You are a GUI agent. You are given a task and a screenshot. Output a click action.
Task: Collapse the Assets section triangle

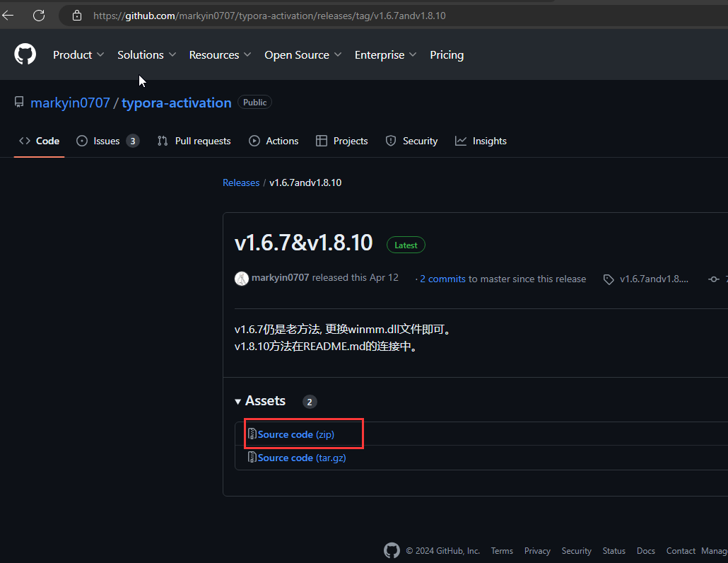pyautogui.click(x=237, y=401)
